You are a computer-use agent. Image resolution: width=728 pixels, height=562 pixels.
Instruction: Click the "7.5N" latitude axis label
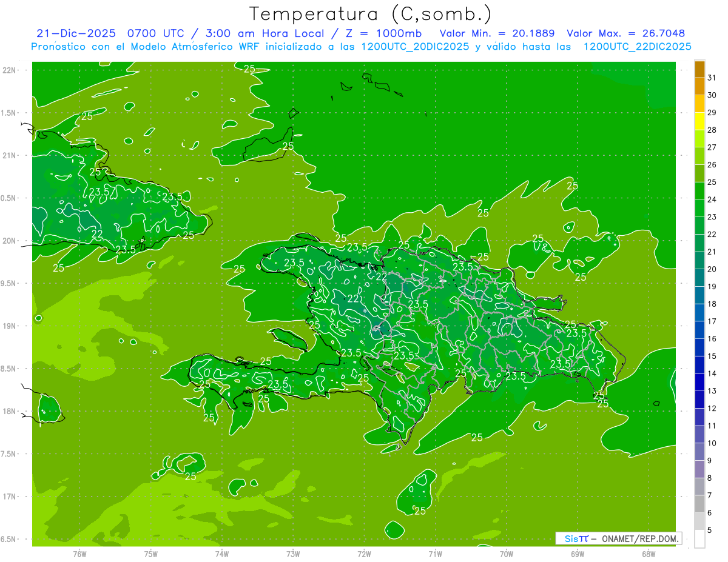(9, 454)
